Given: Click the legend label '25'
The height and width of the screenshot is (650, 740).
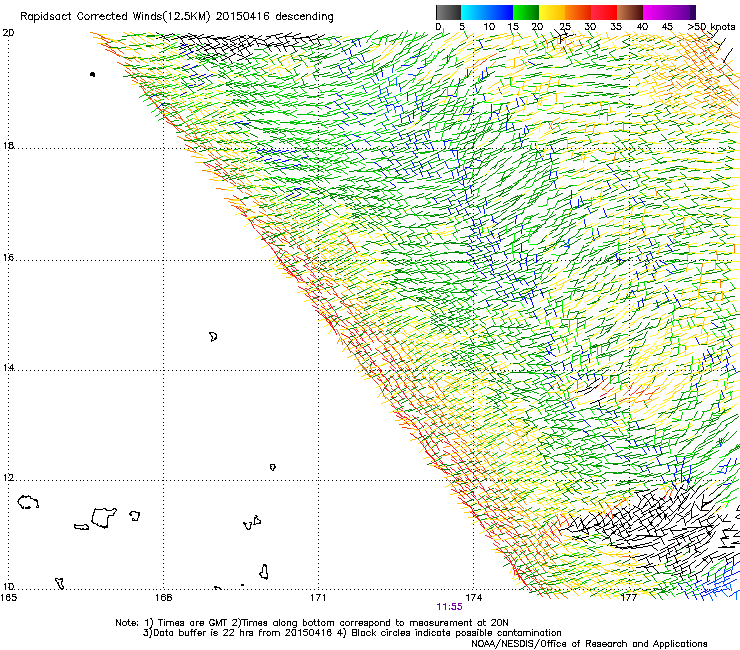Looking at the screenshot, I should pos(565,26).
